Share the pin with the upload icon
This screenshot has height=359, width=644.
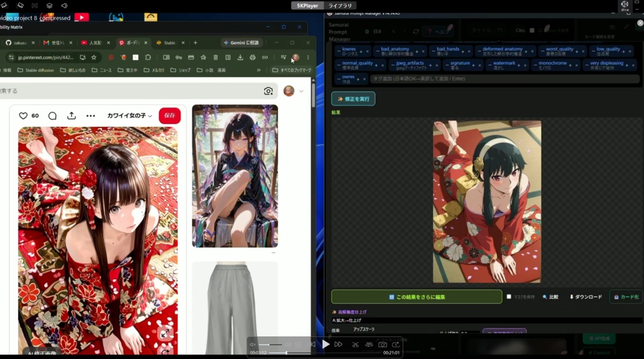point(72,116)
